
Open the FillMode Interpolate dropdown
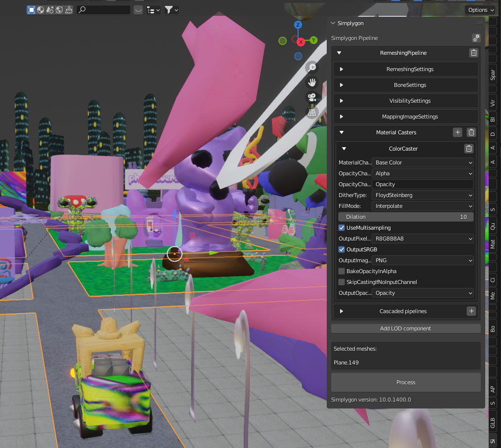[x=423, y=206]
